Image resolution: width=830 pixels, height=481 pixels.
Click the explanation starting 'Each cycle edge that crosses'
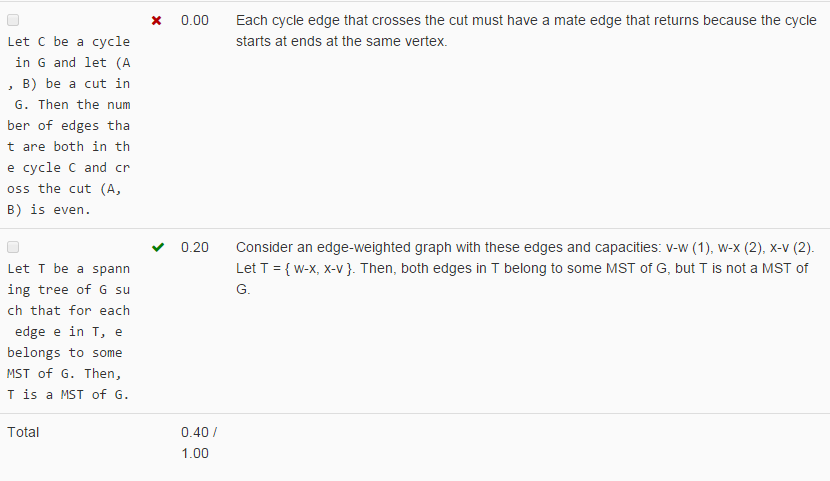[x=526, y=31]
